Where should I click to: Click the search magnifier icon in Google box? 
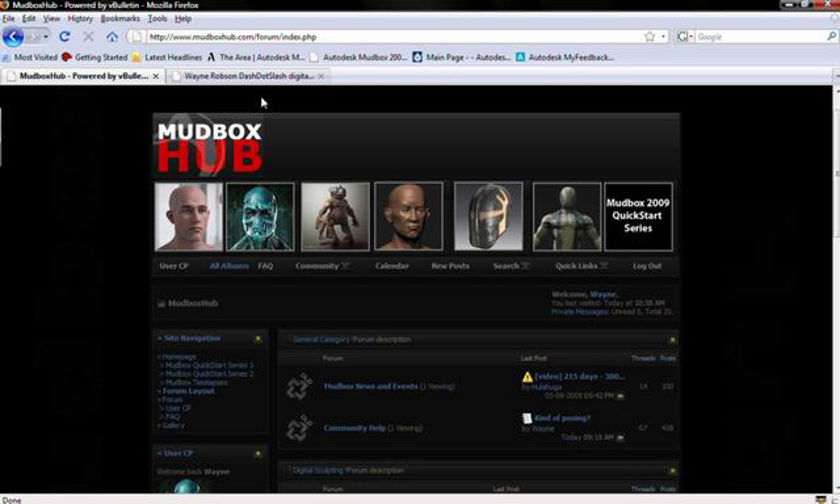click(831, 36)
